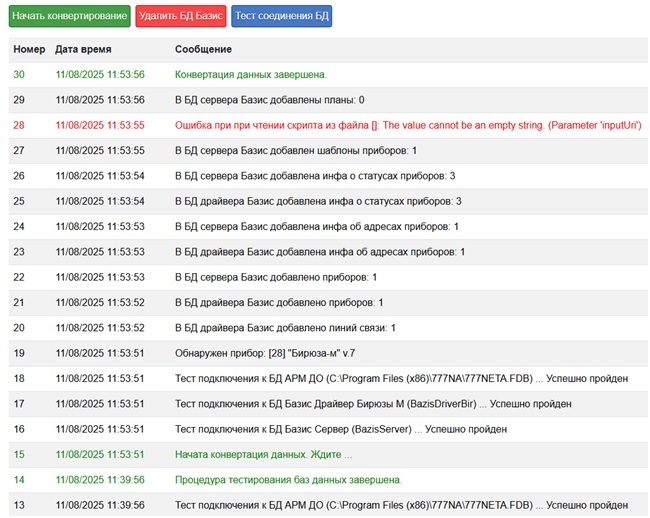Select the 'добавлены планы: 0' log message
650x518 pixels.
click(269, 100)
